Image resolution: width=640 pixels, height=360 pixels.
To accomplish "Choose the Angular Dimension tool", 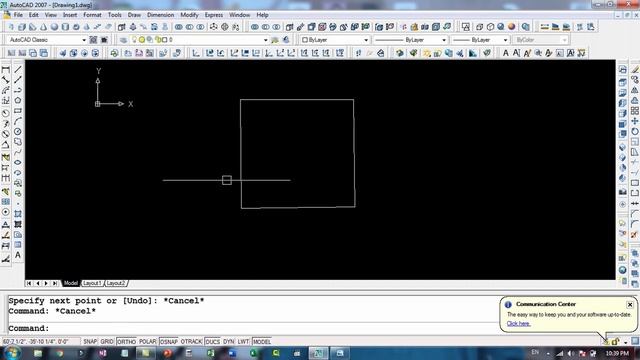I will (6, 144).
